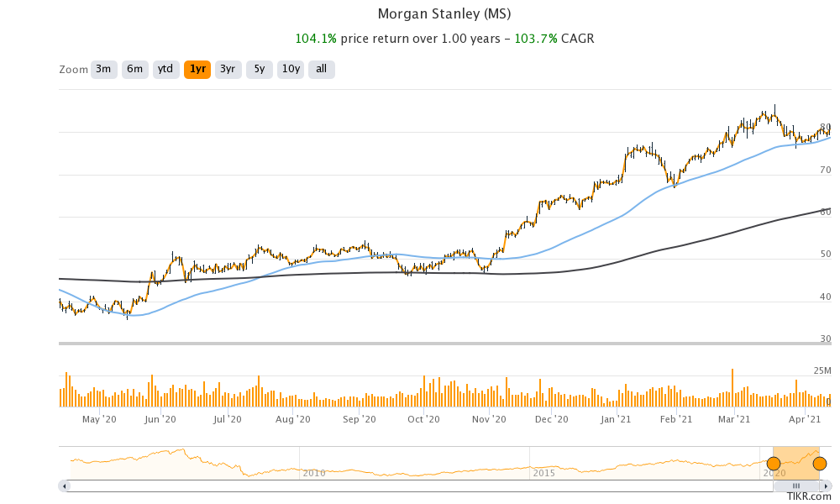Click the Jun '20 axis label
The image size is (840, 504).
tap(160, 419)
